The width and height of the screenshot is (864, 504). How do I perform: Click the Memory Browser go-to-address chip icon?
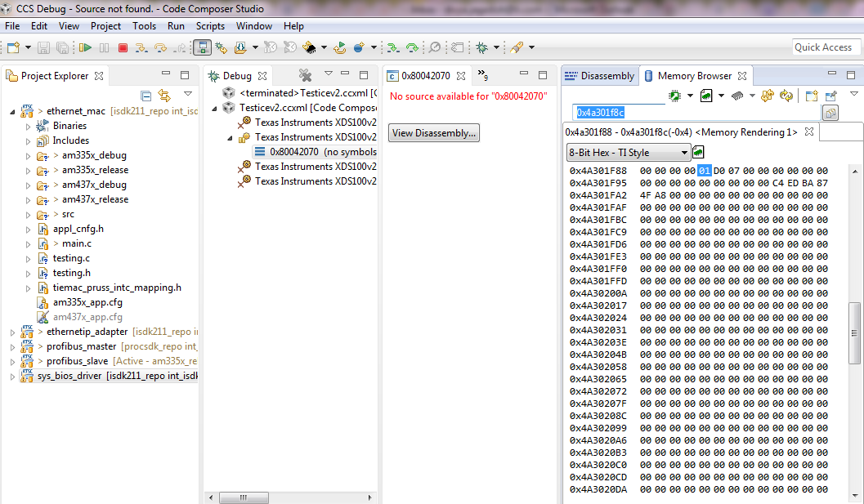pyautogui.click(x=674, y=96)
